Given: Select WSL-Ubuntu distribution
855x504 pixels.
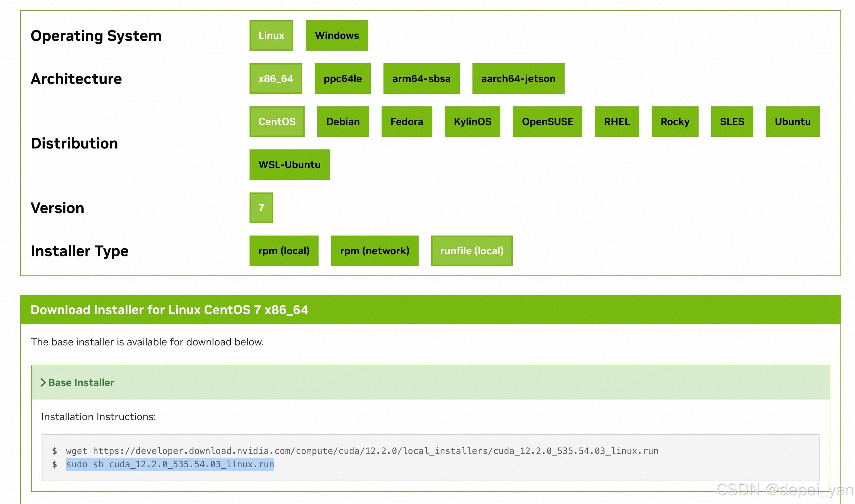Looking at the screenshot, I should point(289,165).
